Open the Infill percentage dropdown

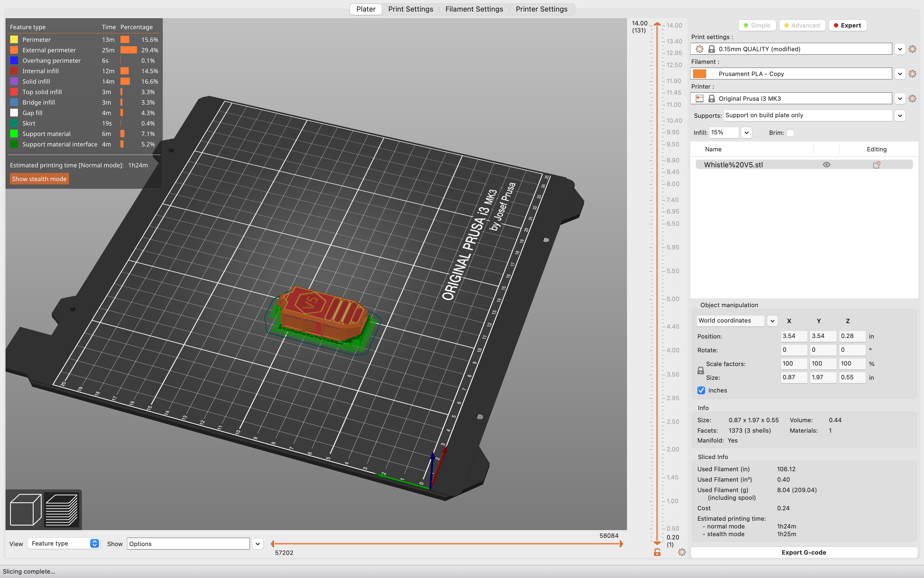pyautogui.click(x=746, y=133)
